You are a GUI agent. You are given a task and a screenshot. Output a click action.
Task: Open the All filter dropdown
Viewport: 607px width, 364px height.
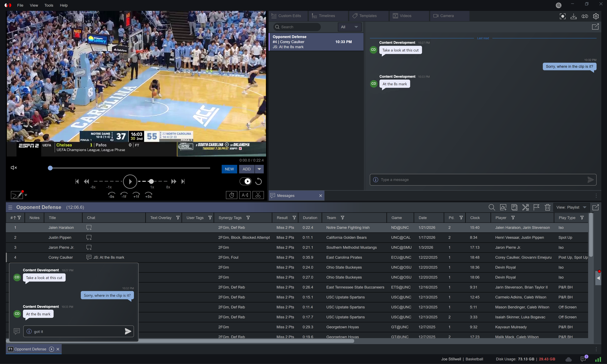349,27
